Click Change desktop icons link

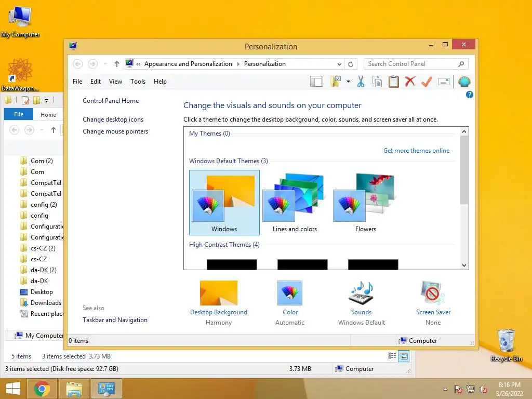113,119
